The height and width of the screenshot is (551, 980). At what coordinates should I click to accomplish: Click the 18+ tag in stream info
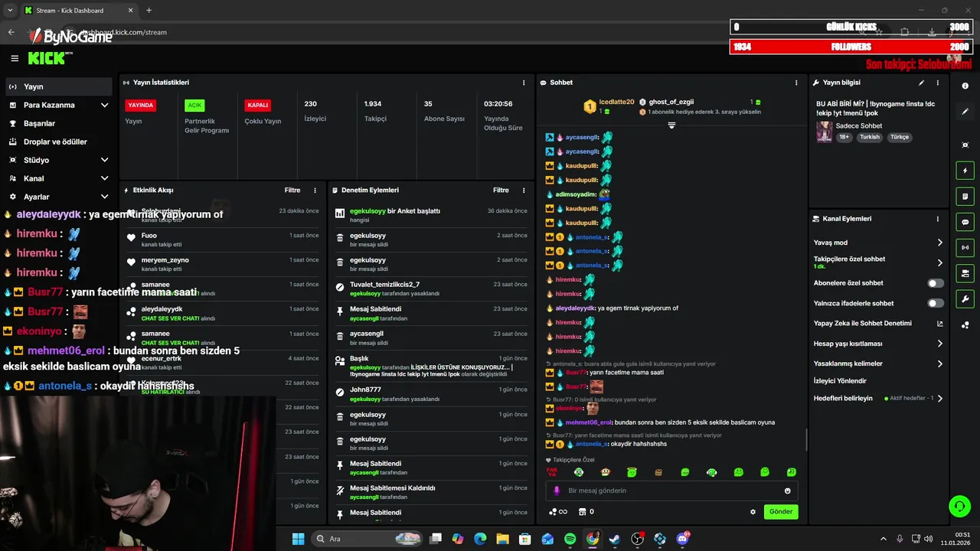pos(844,137)
